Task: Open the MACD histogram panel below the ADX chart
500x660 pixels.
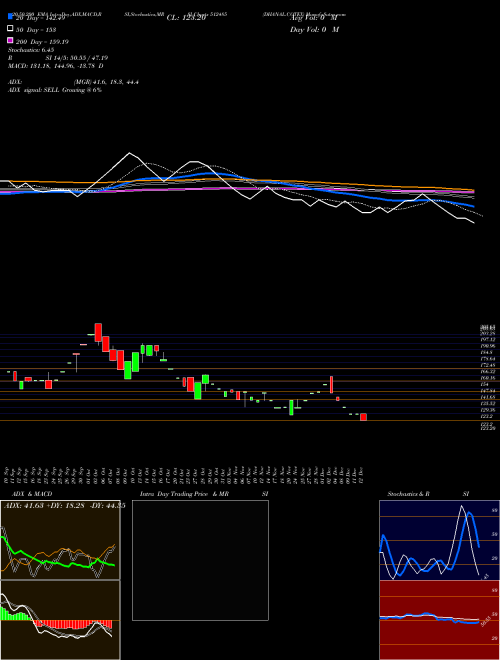Action: pos(60,620)
